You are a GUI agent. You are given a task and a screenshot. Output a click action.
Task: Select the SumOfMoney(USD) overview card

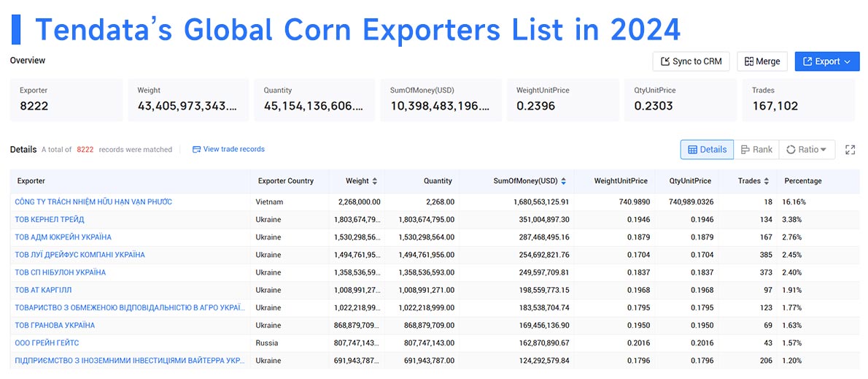click(x=441, y=100)
